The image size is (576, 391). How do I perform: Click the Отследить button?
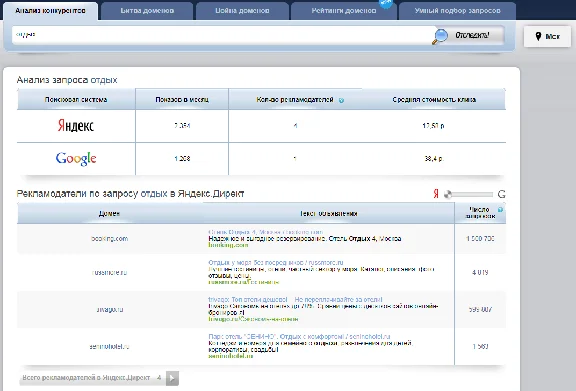click(472, 35)
